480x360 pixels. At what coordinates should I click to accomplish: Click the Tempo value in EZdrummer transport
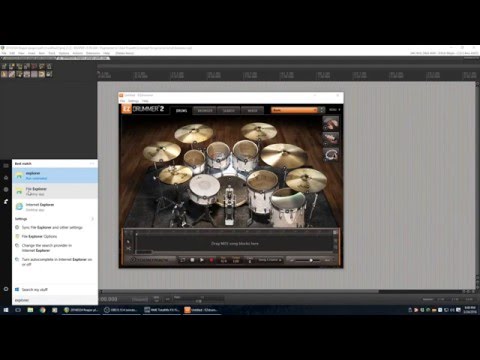[236, 260]
